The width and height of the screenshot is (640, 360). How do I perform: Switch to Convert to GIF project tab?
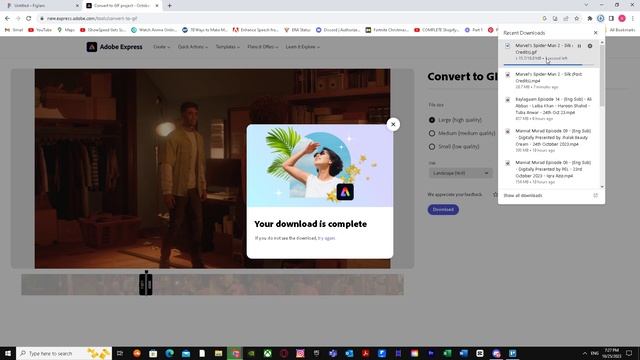point(121,6)
